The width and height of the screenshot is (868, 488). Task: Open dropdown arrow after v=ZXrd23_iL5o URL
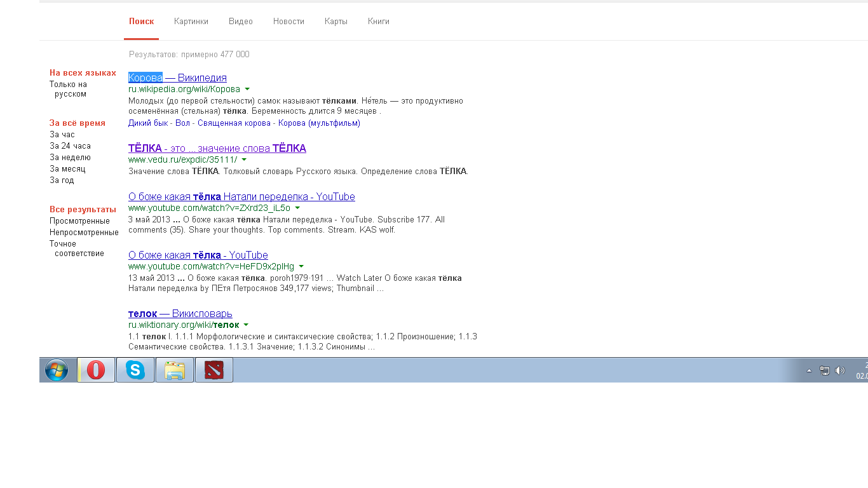point(297,208)
